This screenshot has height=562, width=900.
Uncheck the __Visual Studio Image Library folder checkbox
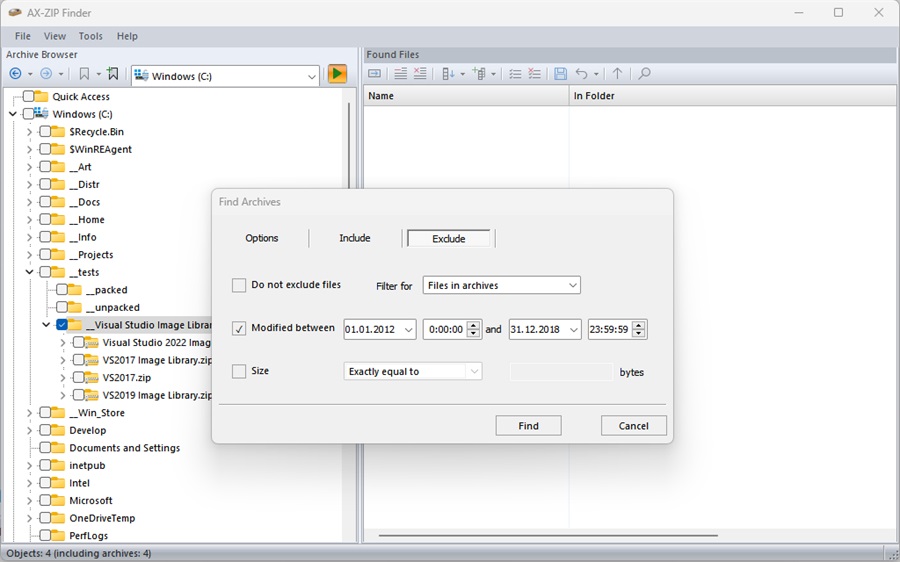(x=62, y=325)
